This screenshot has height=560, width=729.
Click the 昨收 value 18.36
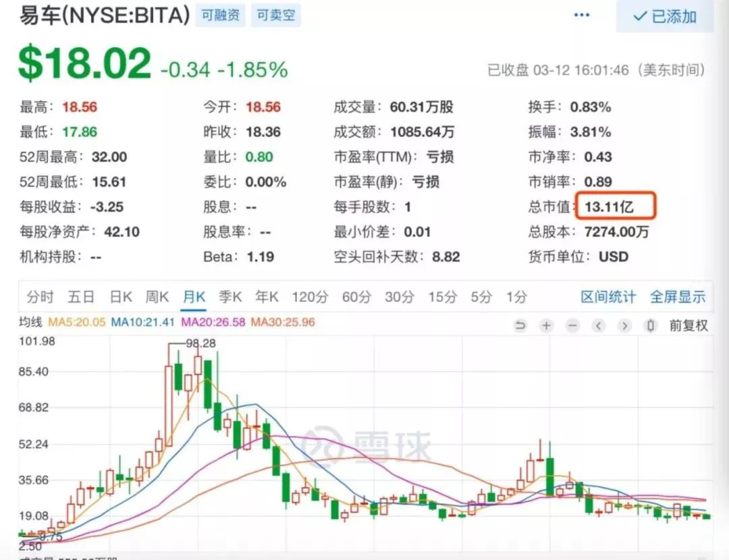[263, 132]
